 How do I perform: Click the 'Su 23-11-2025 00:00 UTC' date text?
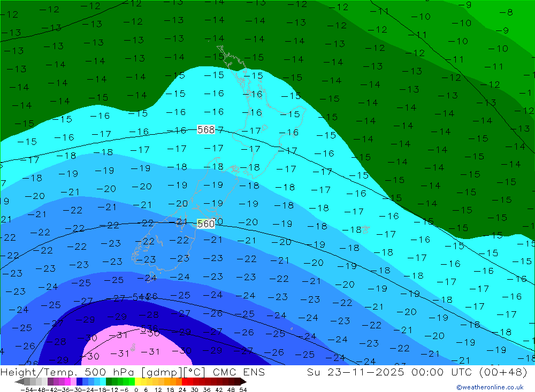click(390, 372)
